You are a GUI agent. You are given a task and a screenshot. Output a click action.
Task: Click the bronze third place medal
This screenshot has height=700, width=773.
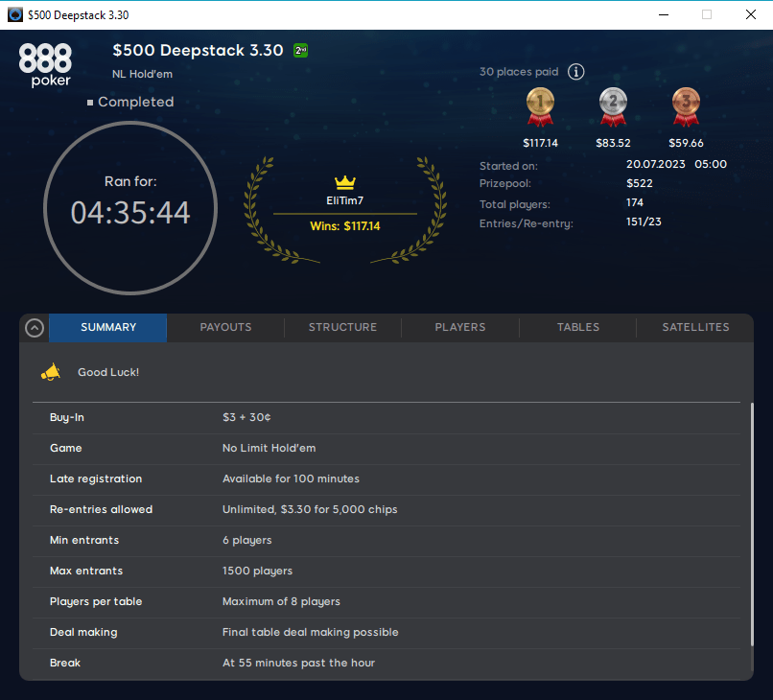coord(687,106)
